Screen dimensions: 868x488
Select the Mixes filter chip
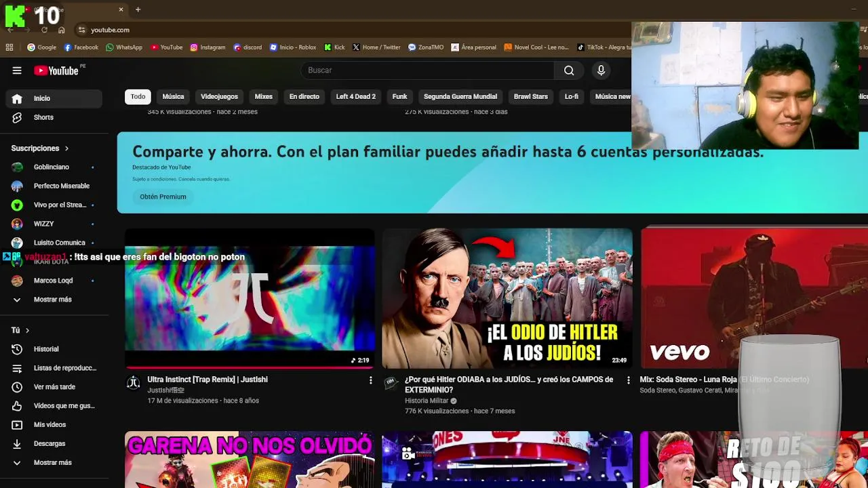[264, 97]
